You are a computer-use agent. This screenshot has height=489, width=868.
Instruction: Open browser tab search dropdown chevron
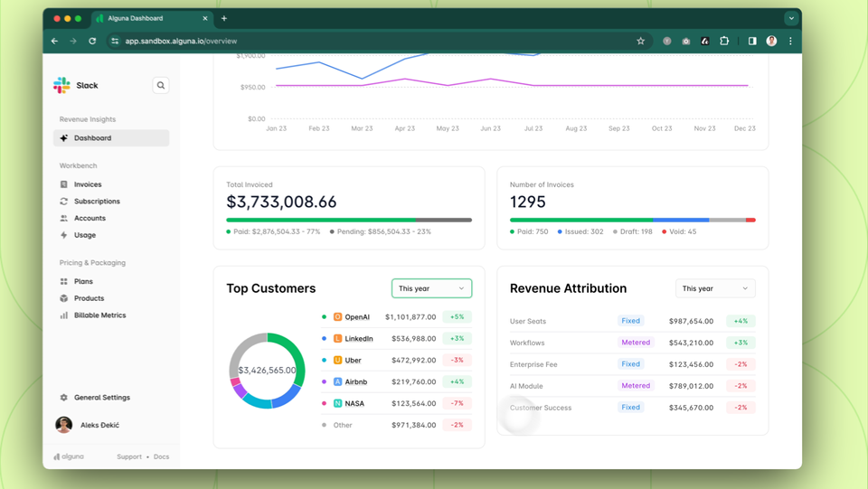click(791, 18)
